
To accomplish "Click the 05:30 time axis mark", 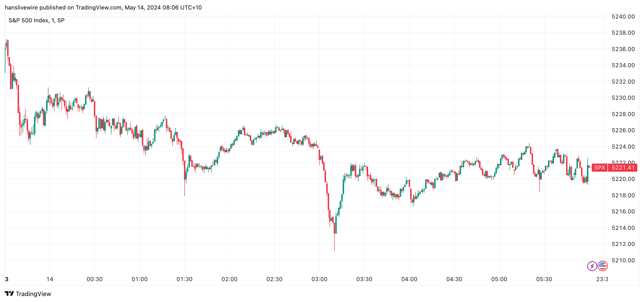I will [x=544, y=279].
